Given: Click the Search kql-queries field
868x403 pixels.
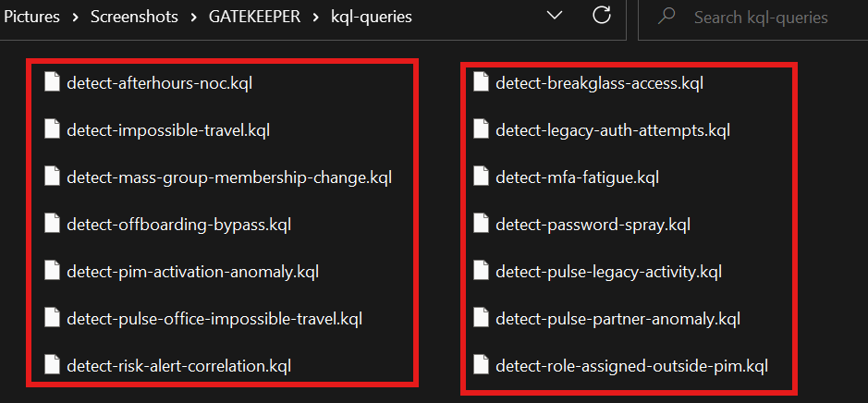Looking at the screenshot, I should [x=753, y=18].
